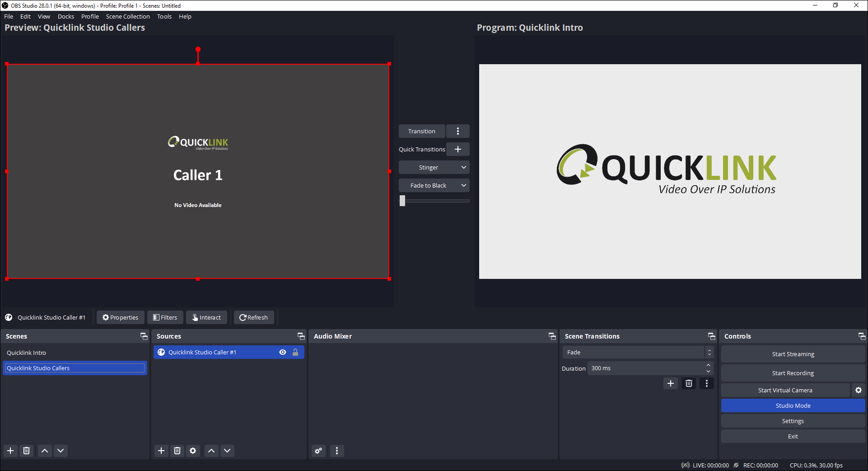Click the Interact button
This screenshot has height=471, width=868.
tap(207, 317)
